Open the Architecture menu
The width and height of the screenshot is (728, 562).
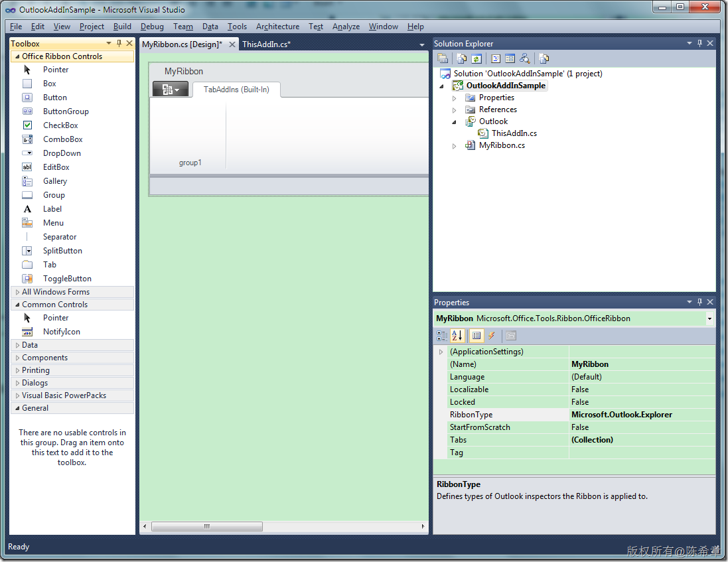277,27
